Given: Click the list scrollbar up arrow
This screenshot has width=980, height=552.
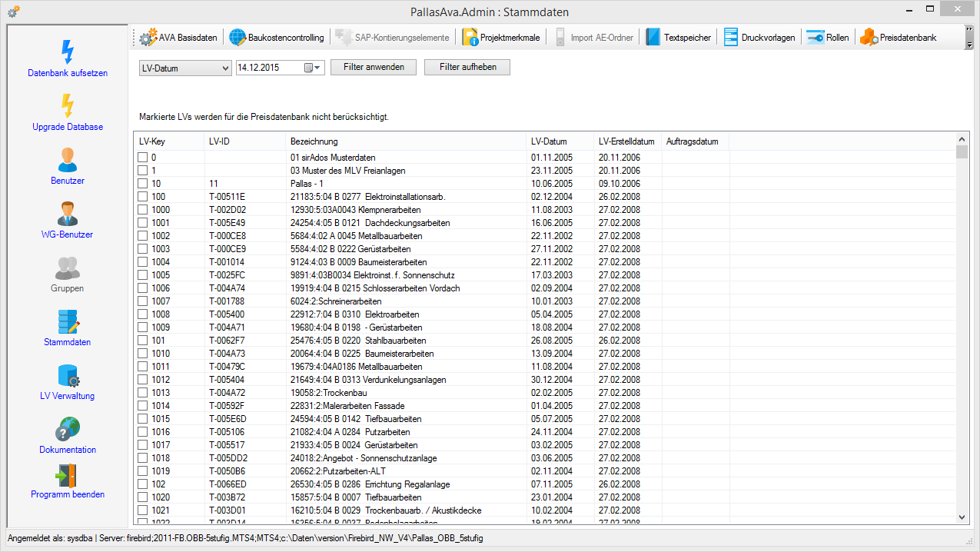Looking at the screenshot, I should pos(962,139).
